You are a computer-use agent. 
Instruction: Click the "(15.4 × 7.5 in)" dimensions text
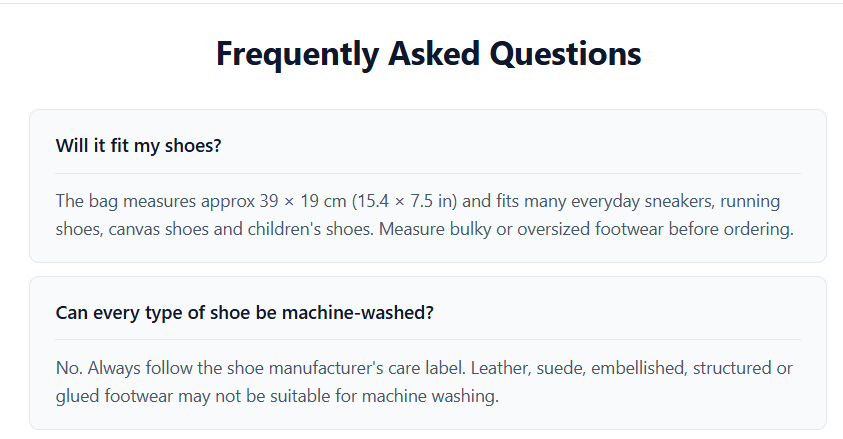point(404,201)
